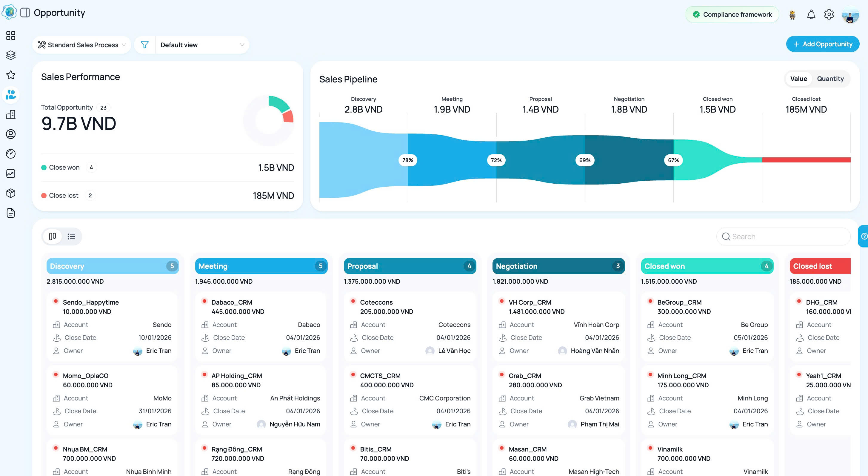Open the box package sidebar icon

11,193
